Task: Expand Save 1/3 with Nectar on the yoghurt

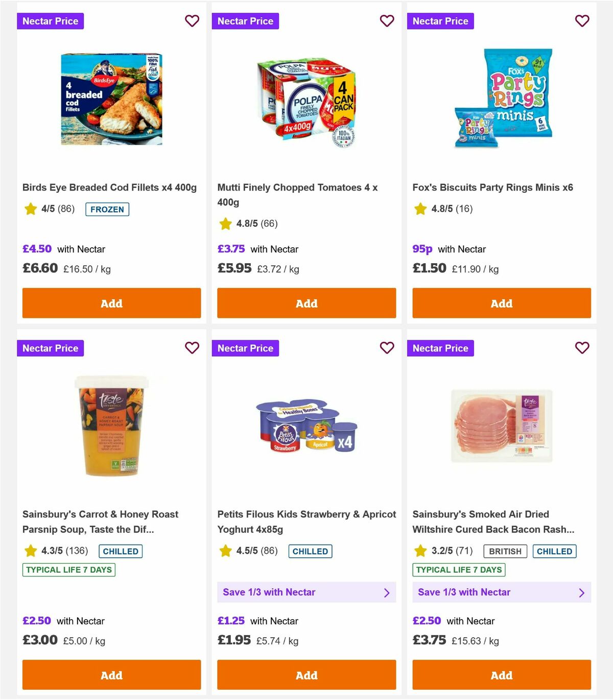Action: tap(306, 592)
